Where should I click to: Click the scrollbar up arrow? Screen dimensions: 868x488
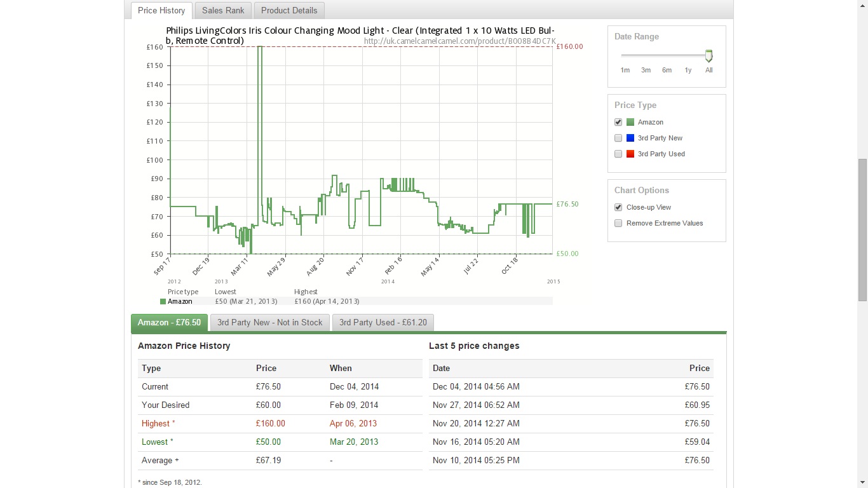862,4
